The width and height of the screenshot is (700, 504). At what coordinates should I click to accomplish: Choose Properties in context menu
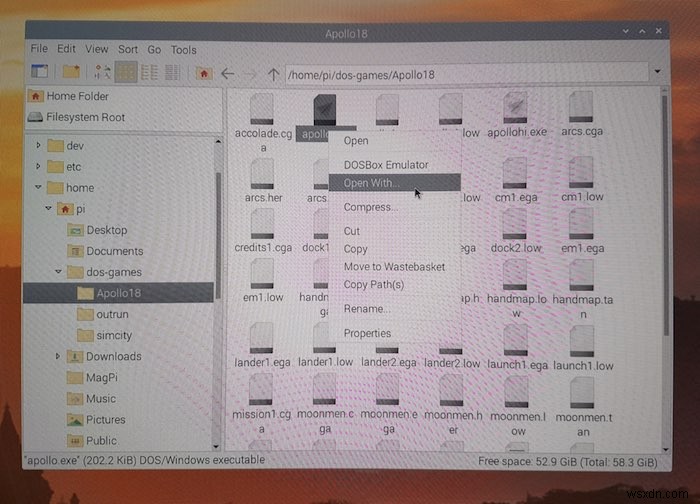395,333
